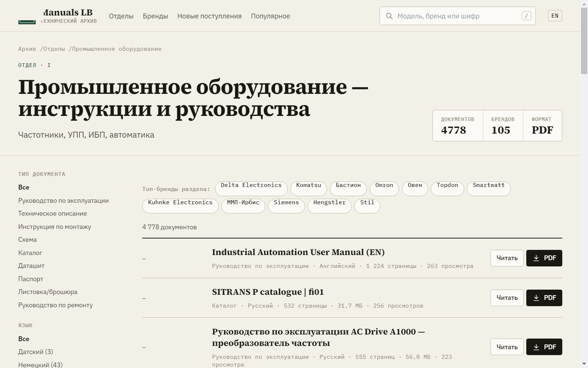Image resolution: width=588 pixels, height=368 pixels.
Task: Select the Kuhnke Electronics brand chip
Action: click(180, 206)
